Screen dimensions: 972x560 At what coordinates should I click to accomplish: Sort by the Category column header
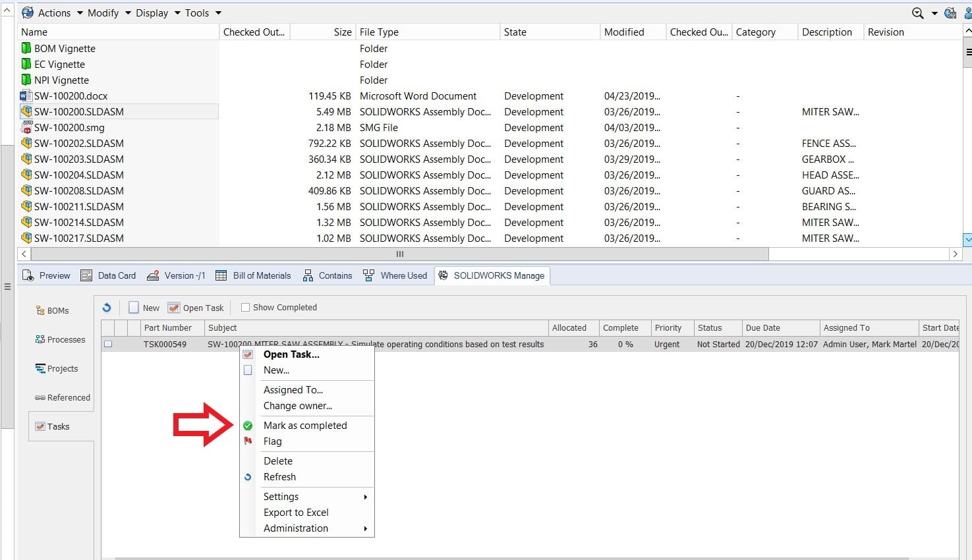pos(764,32)
